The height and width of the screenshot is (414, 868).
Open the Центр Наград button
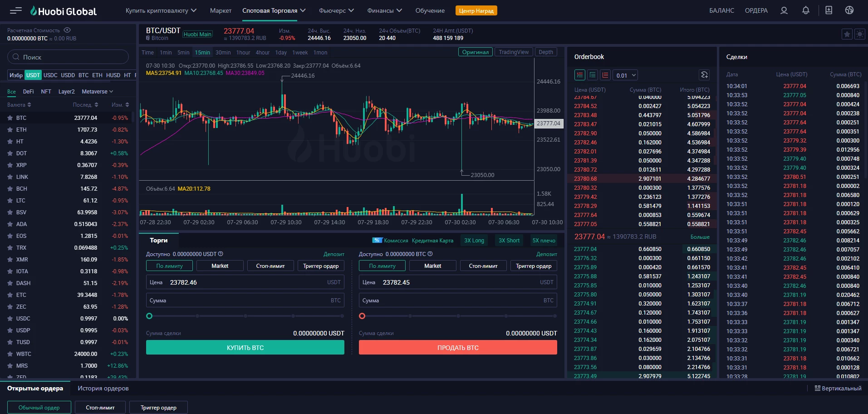tap(476, 10)
